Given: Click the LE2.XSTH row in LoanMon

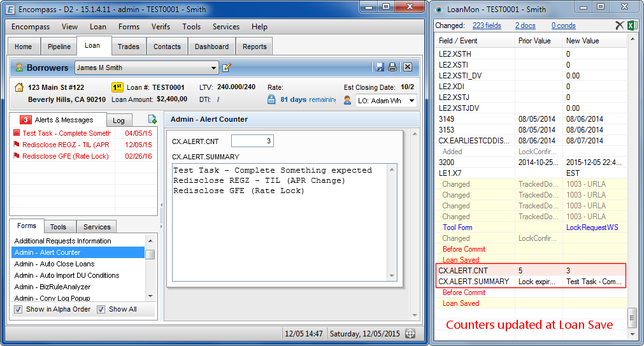Looking at the screenshot, I should coord(531,54).
